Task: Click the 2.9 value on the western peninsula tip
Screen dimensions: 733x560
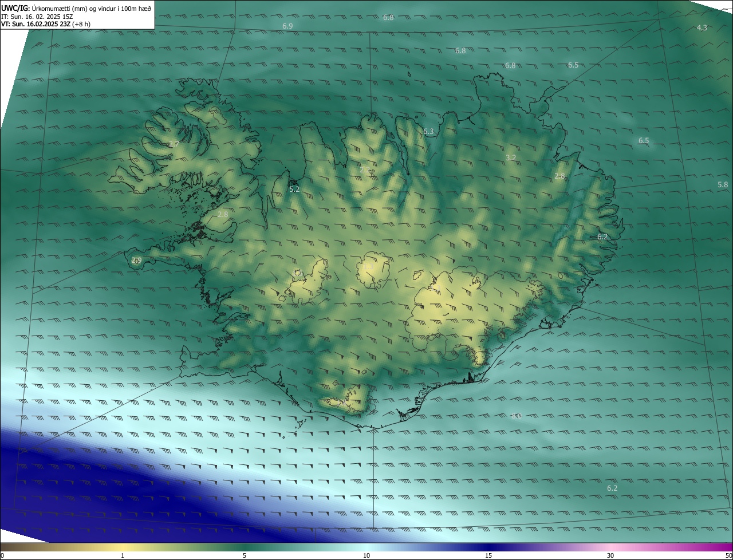Action: point(136,260)
